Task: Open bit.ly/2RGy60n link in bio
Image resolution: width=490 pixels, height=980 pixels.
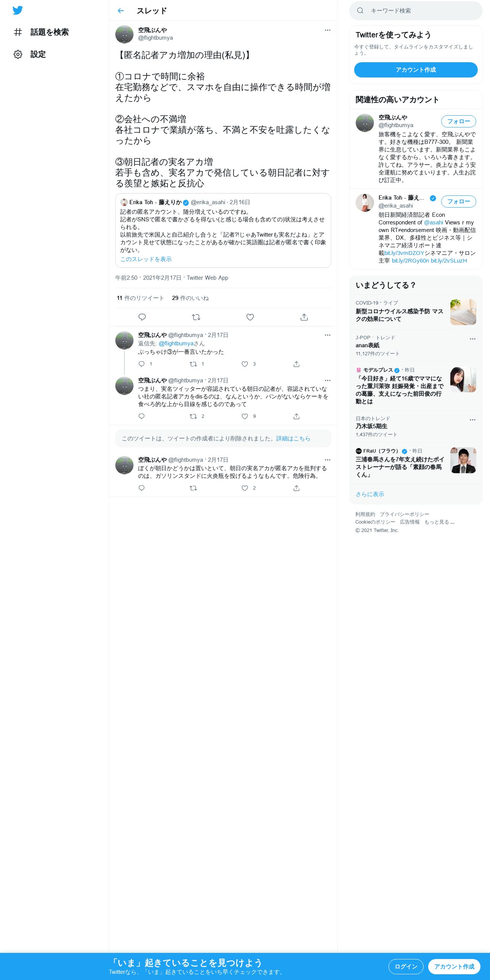Action: (x=410, y=261)
